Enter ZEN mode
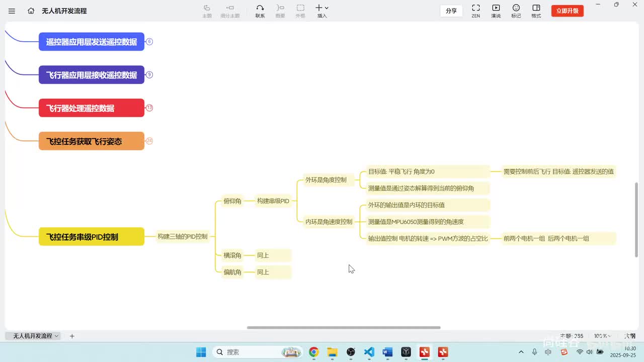This screenshot has height=362, width=644. tap(475, 11)
